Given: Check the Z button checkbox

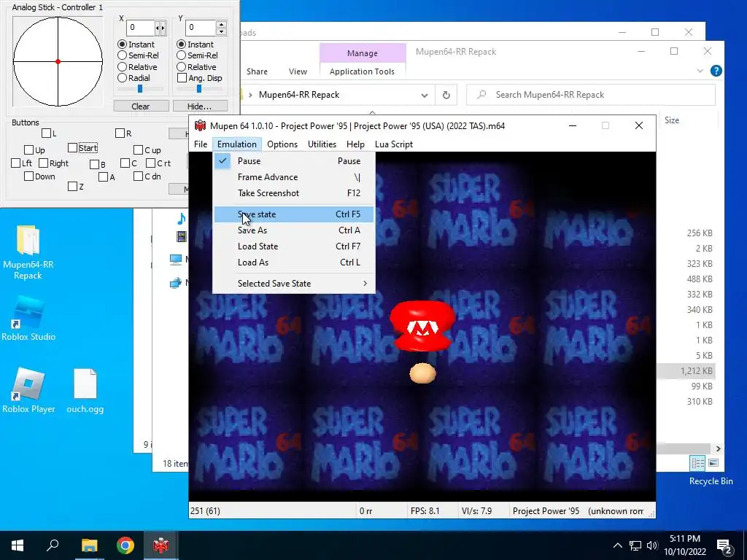Looking at the screenshot, I should 72,186.
